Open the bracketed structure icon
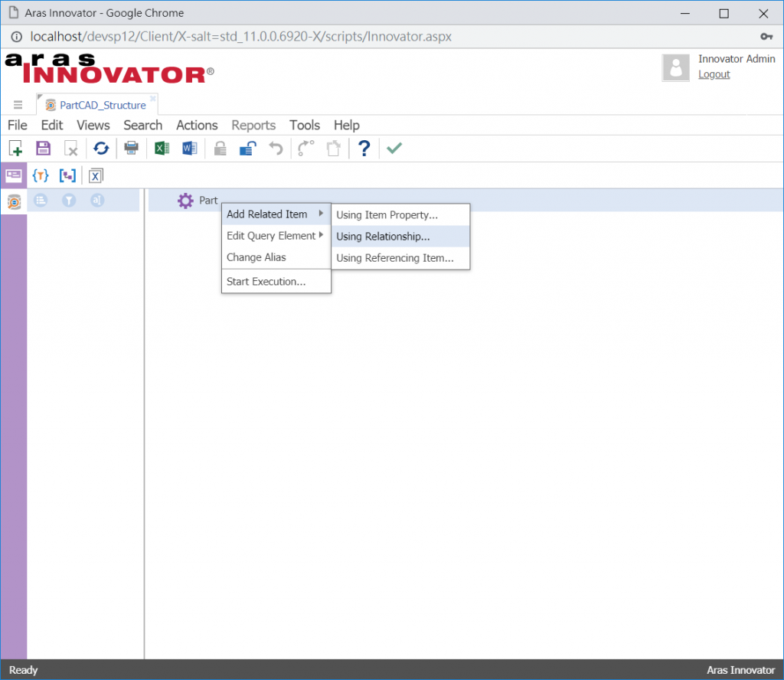 67,175
